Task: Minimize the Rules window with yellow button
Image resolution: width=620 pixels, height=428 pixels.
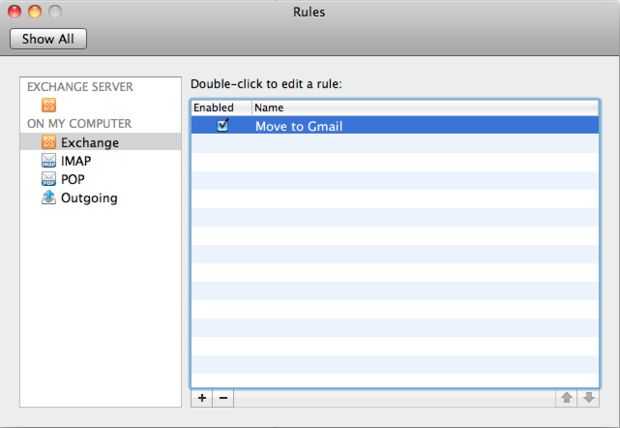Action: click(x=35, y=11)
